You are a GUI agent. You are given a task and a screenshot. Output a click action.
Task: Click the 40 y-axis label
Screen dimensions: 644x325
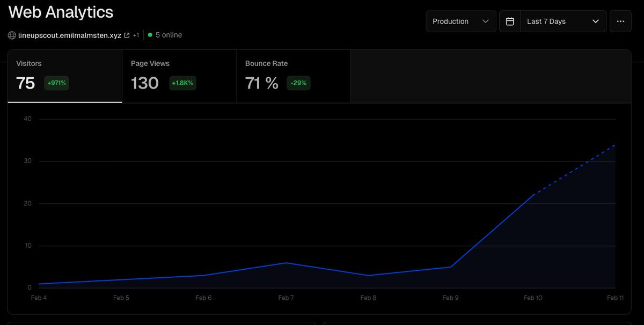point(28,119)
